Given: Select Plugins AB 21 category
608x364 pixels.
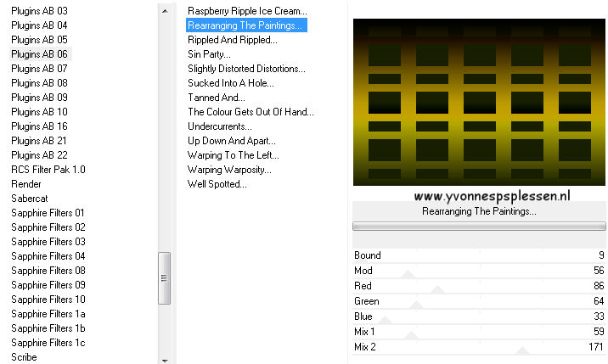Looking at the screenshot, I should click(39, 141).
